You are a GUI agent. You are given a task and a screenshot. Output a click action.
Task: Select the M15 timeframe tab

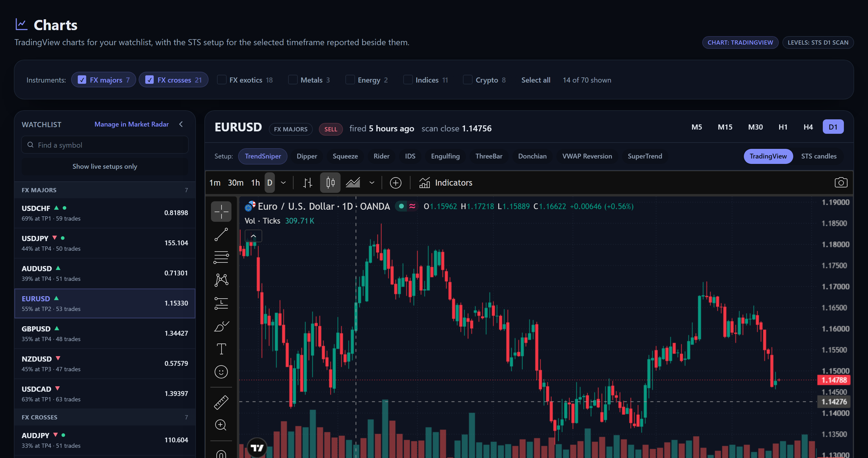point(725,127)
